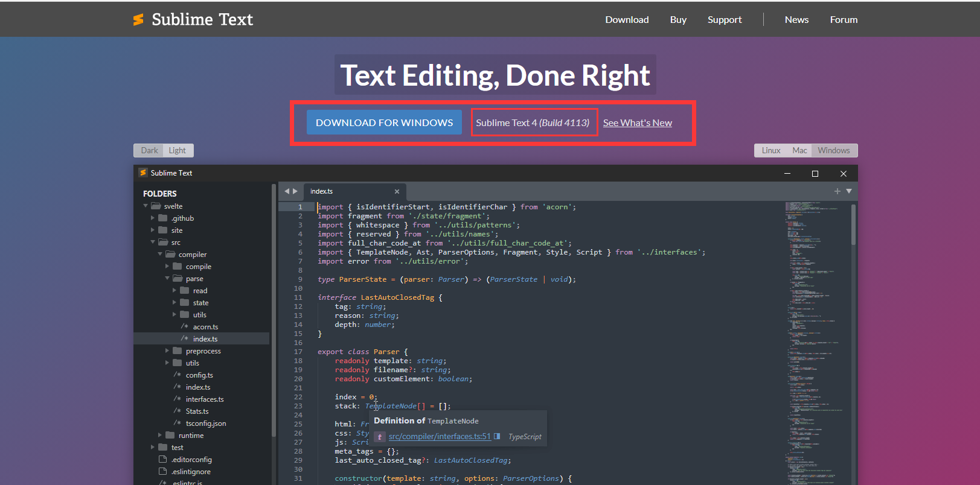Expand the compile folder
Screen dimensions: 980x485
pyautogui.click(x=167, y=267)
